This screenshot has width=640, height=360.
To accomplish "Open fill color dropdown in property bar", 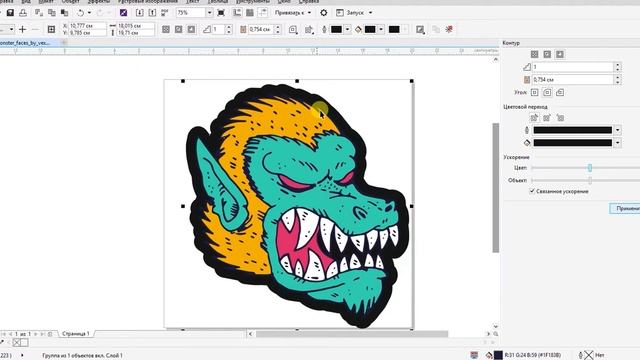I will click(x=381, y=29).
